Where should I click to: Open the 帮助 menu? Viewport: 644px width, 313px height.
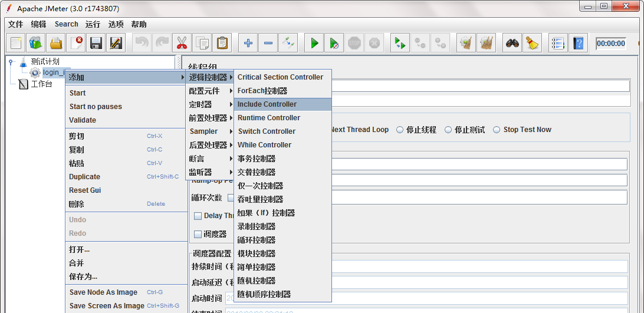coord(139,24)
